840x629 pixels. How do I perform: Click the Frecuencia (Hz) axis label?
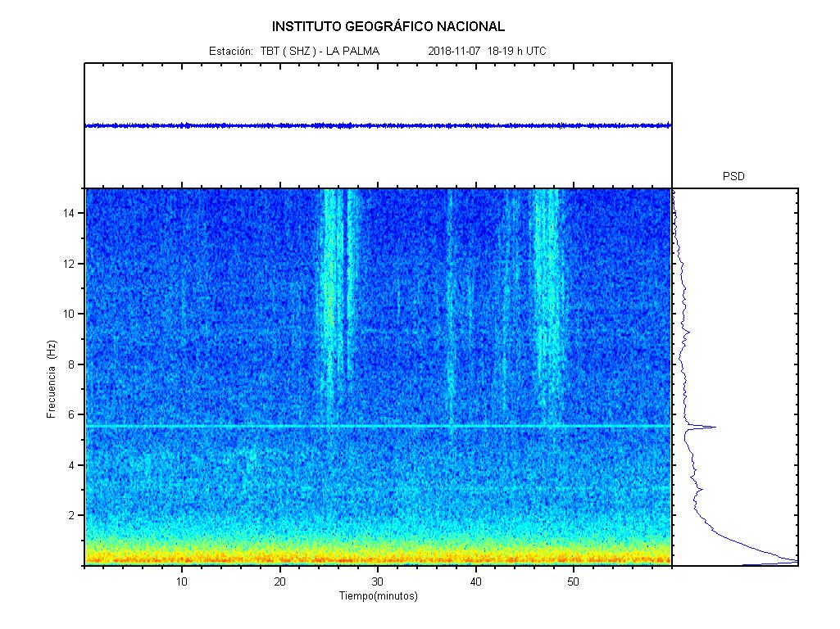point(51,379)
